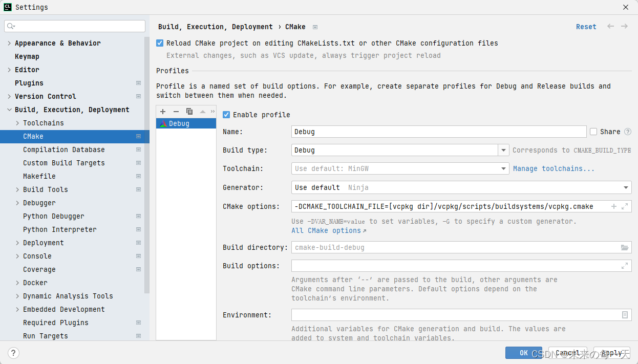The width and height of the screenshot is (638, 364).
Task: Open the Manage toolchains link
Action: (554, 168)
